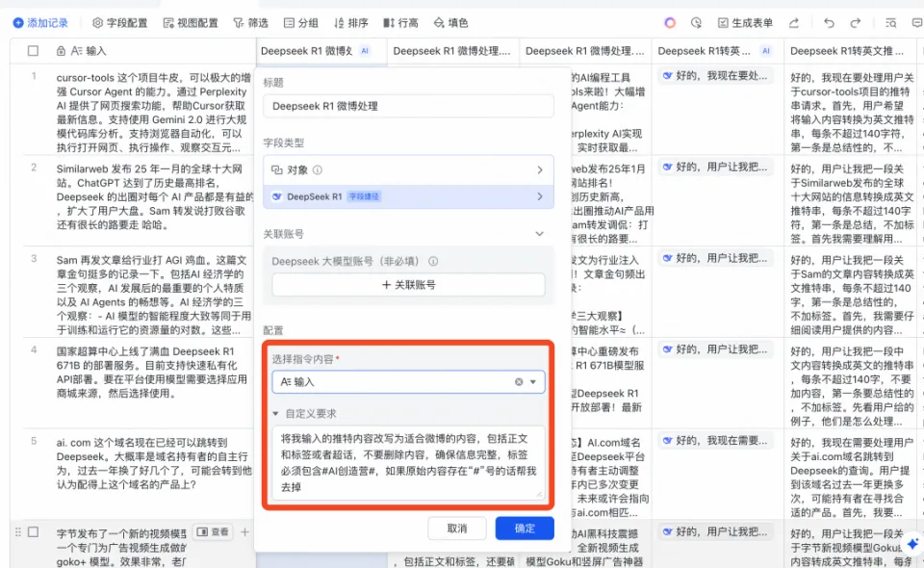Open the floating blue sparkle AI button
The width and height of the screenshot is (924, 568).
(912, 543)
